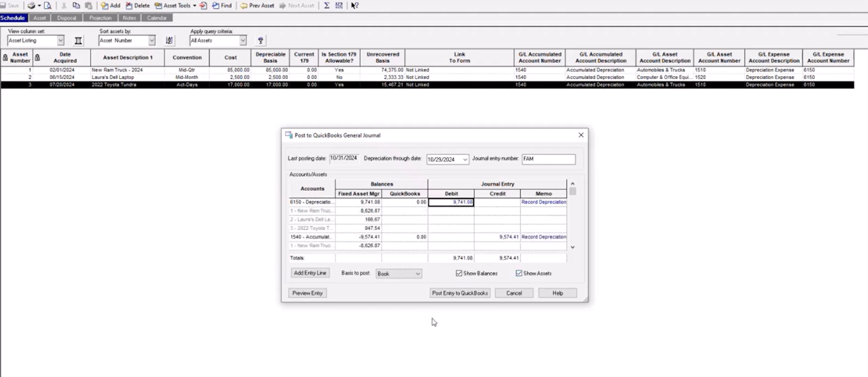Screen dimensions: 868x377
Task: Click the context help pointer icon
Action: (x=354, y=5)
